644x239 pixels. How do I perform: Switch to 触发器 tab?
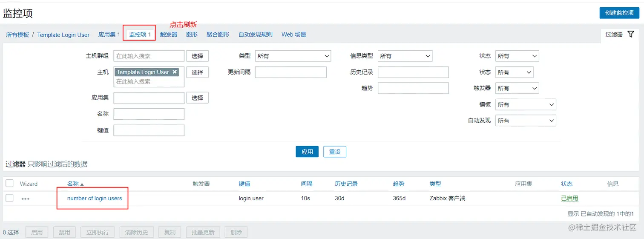(169, 35)
